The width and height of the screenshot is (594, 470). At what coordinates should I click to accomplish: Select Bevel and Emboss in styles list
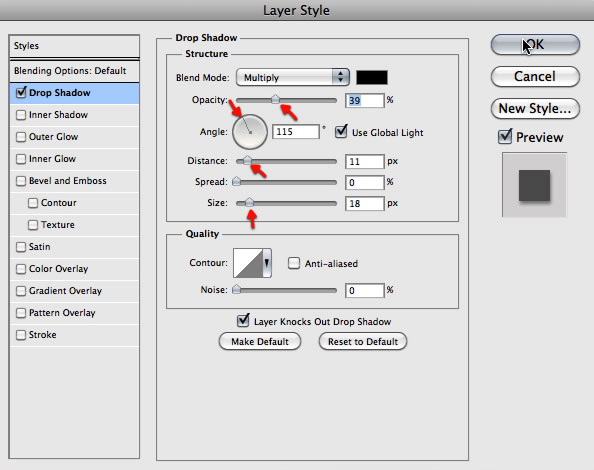pos(67,181)
